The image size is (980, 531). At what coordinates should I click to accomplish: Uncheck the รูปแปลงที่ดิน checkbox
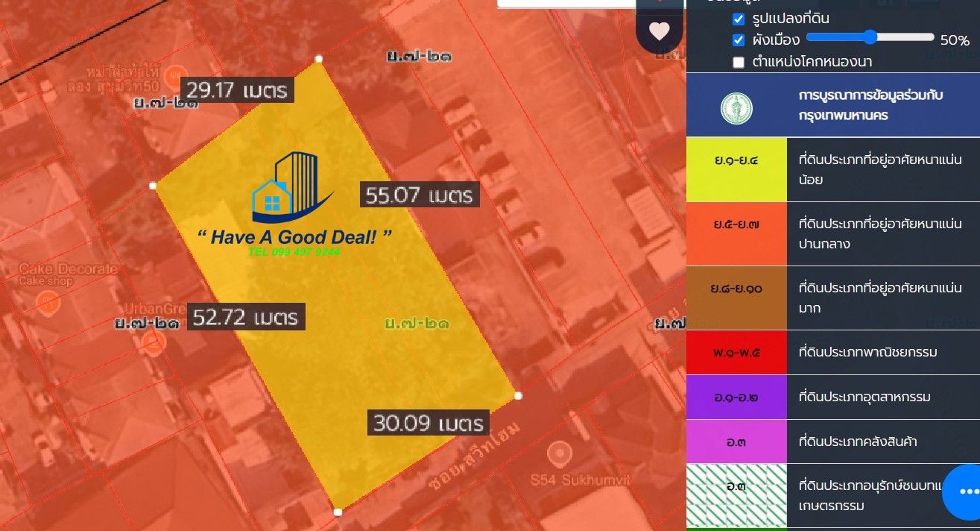[x=739, y=19]
